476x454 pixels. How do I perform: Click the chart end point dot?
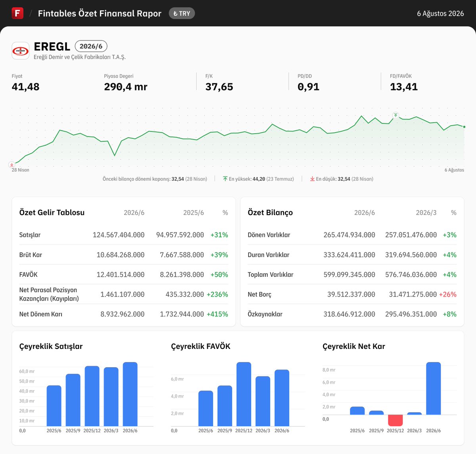(464, 127)
